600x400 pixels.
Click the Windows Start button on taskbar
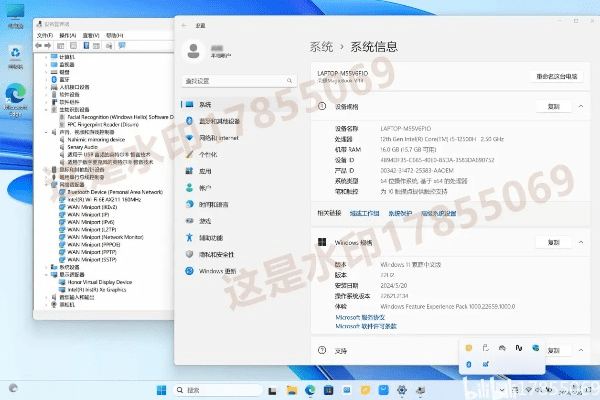pyautogui.click(x=161, y=390)
